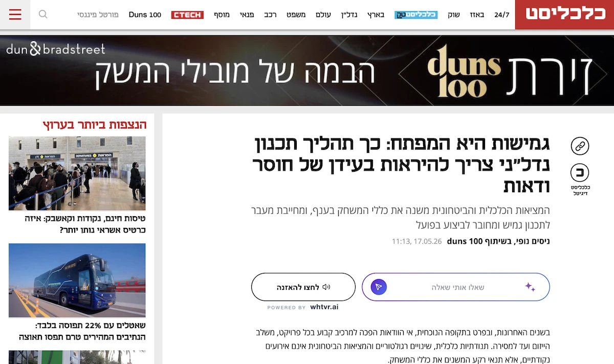Click the search magnifier icon
Viewport: 614px width, 364px height.
(43, 14)
